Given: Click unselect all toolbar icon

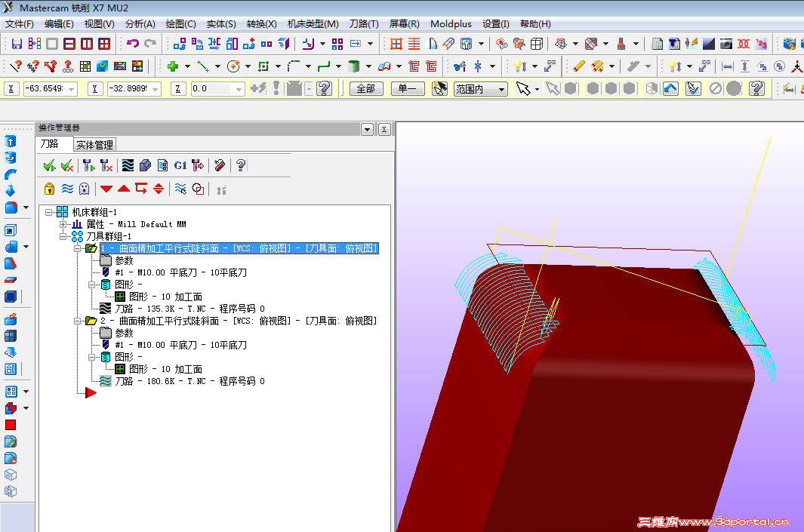Looking at the screenshot, I should tap(716, 89).
